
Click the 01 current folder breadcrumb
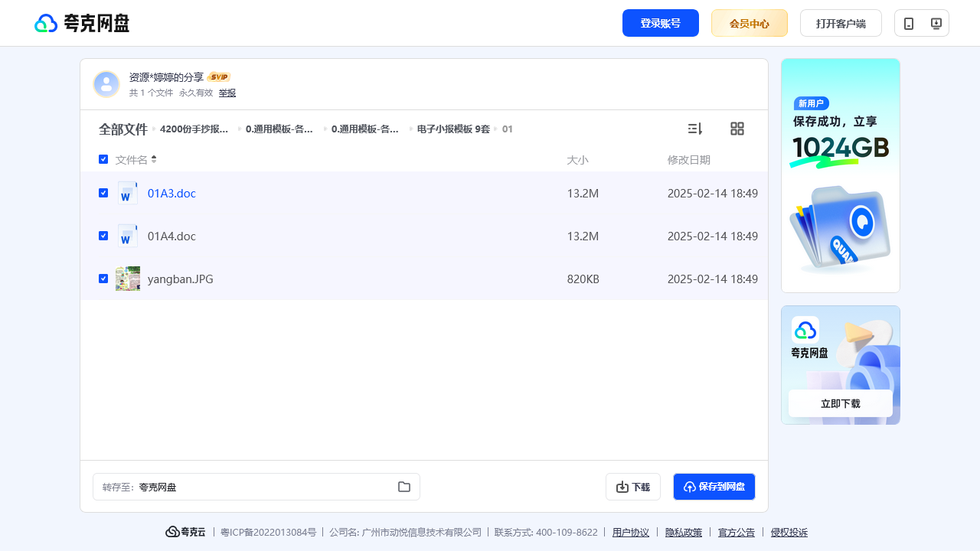508,129
